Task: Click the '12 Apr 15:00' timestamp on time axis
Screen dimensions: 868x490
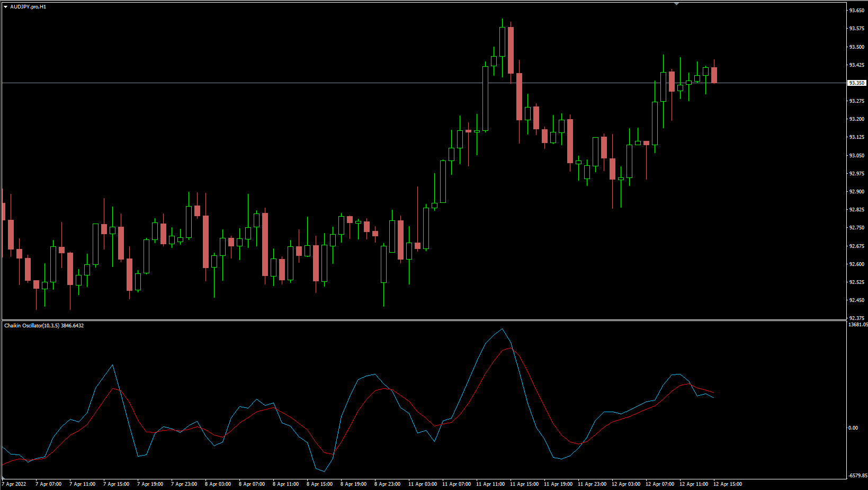Action: point(728,484)
